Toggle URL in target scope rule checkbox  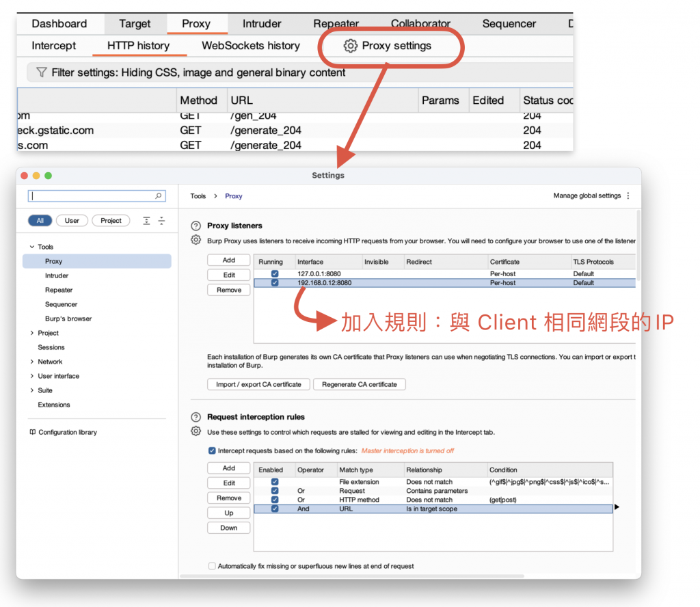(x=275, y=509)
